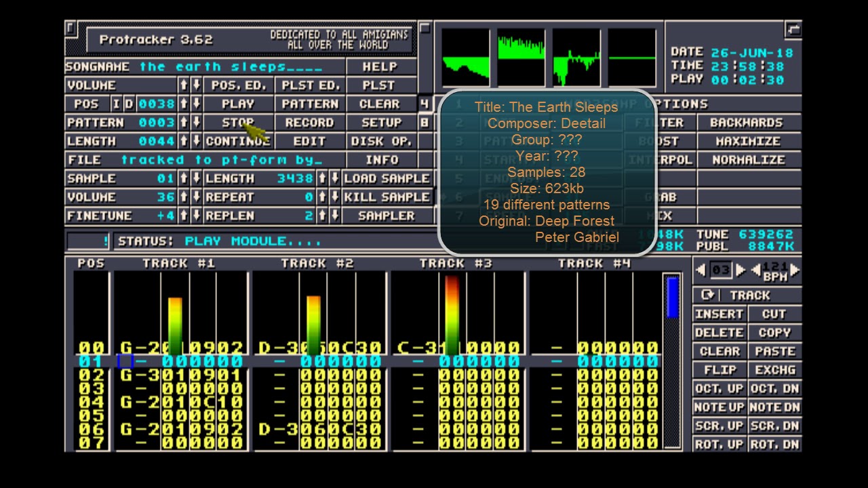The height and width of the screenshot is (488, 868).
Task: Click the track CUT button
Action: pyautogui.click(x=774, y=314)
